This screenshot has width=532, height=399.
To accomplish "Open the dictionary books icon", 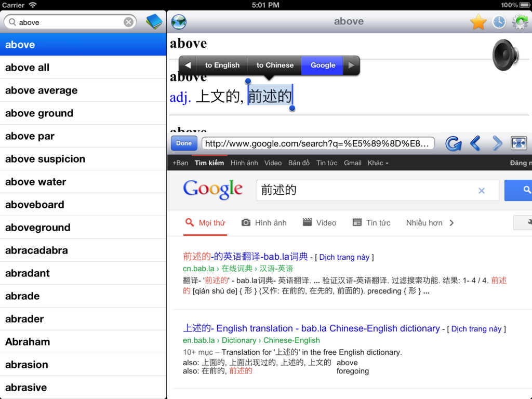I will (x=154, y=22).
